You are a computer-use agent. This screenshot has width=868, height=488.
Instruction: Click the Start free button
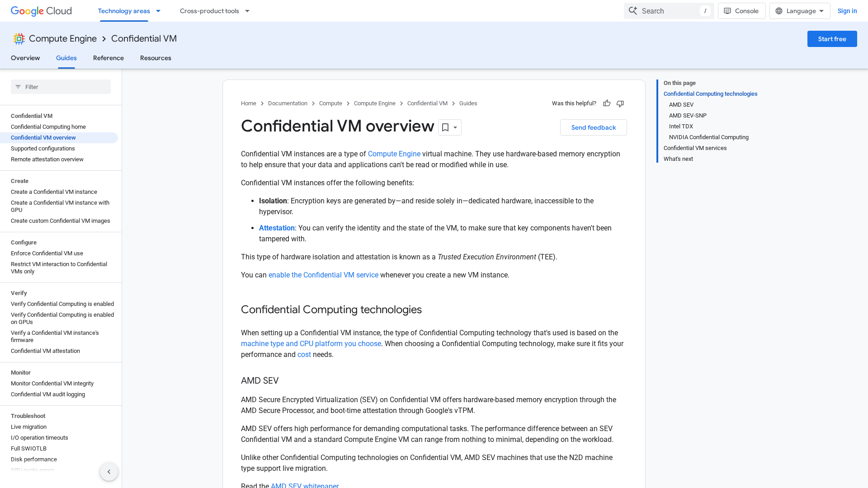832,39
